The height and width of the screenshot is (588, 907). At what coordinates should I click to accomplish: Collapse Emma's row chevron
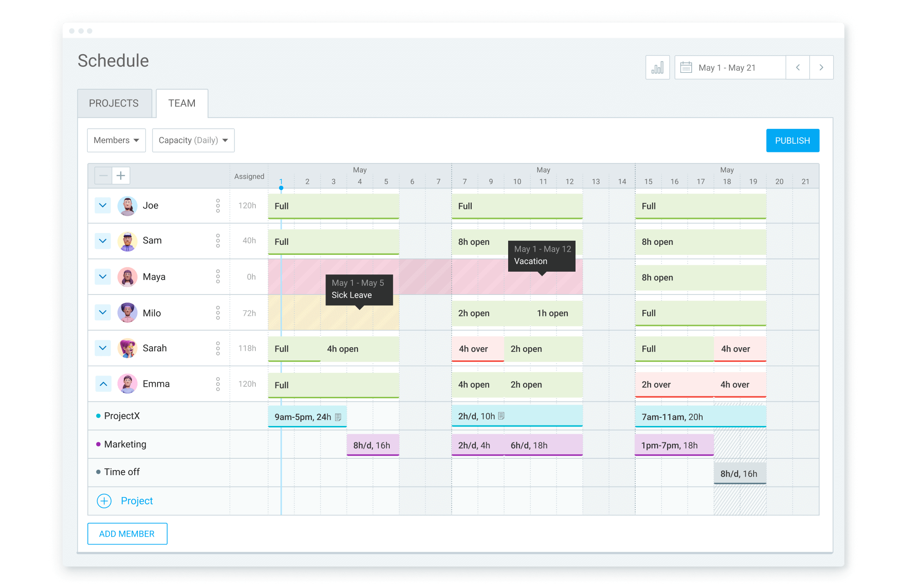pyautogui.click(x=103, y=384)
